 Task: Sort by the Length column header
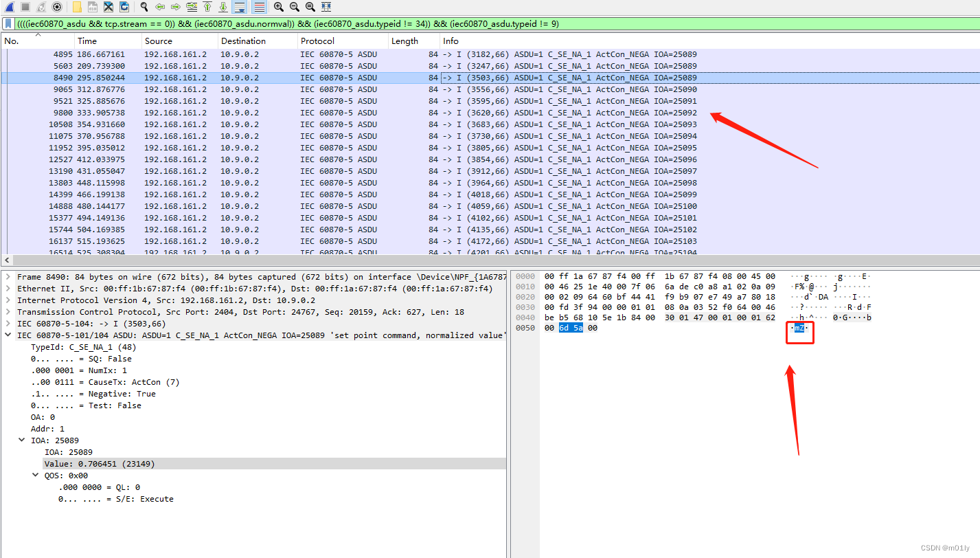coord(413,41)
